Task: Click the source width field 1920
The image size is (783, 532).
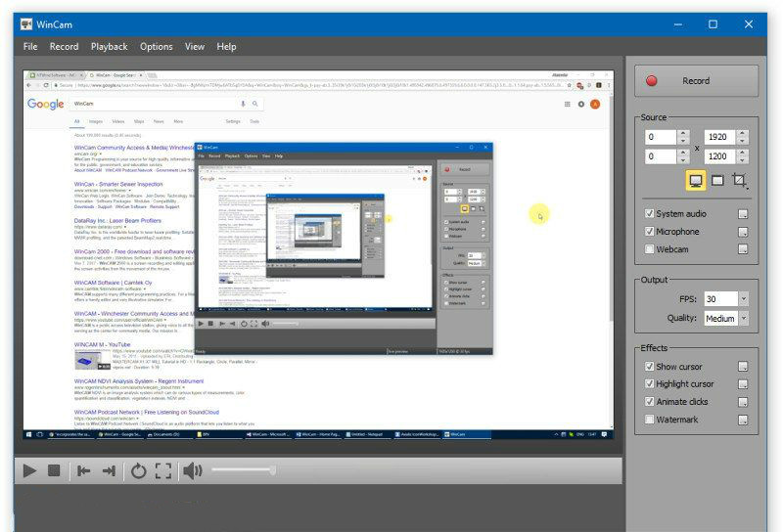Action: pyautogui.click(x=720, y=137)
